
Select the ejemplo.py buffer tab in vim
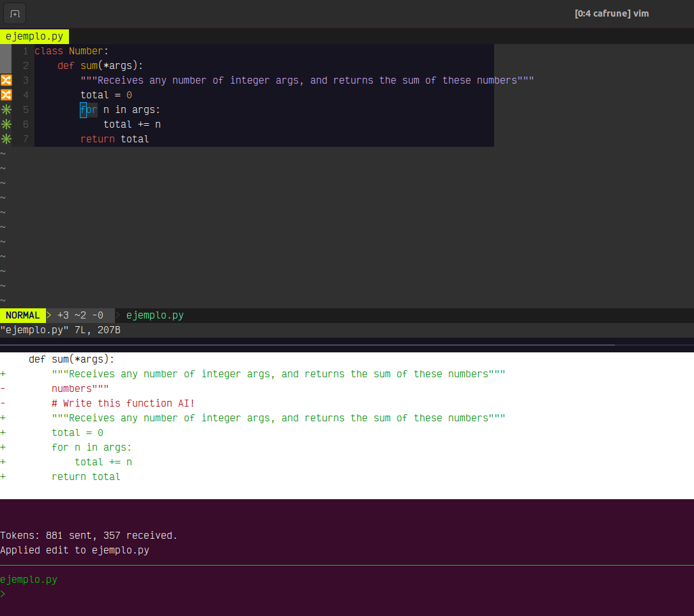[34, 36]
